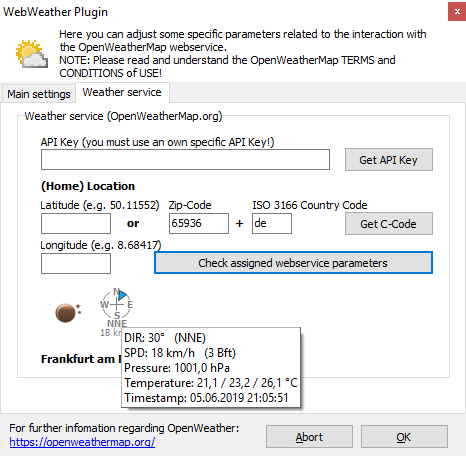Image resolution: width=466 pixels, height=456 pixels.
Task: Focus the API Key input field
Action: [x=185, y=159]
